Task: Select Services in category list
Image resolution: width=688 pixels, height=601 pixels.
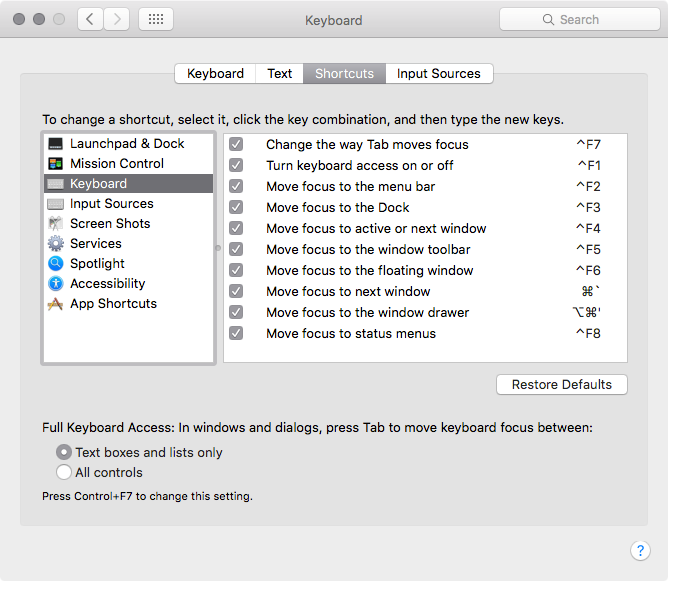Action: pos(129,243)
